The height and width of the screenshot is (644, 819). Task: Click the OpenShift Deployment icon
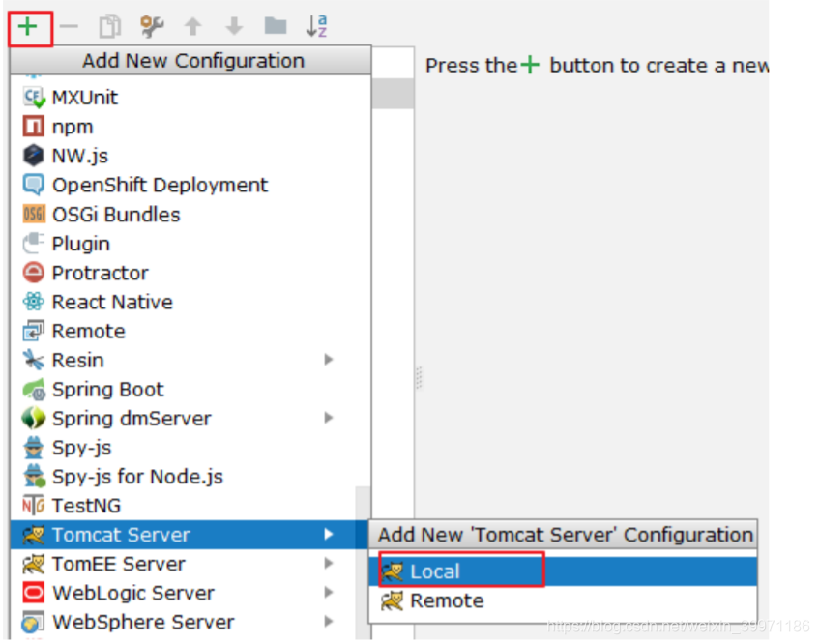pos(34,185)
